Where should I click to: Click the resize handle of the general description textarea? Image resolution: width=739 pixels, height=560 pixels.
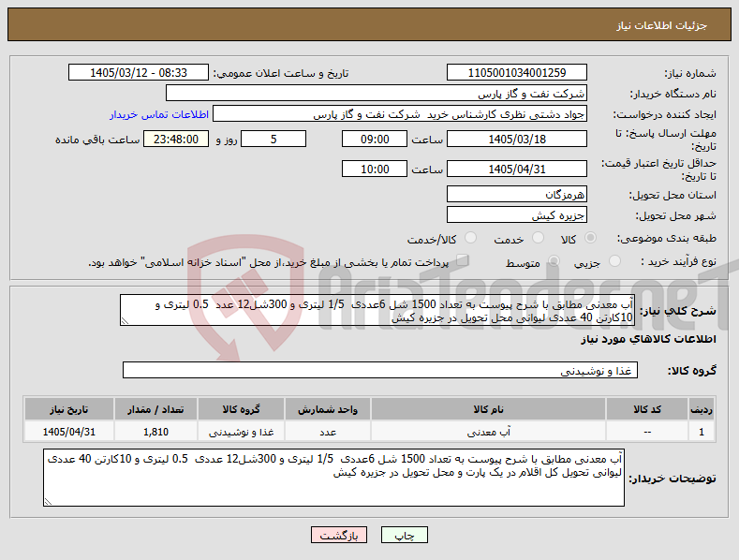[x=125, y=321]
